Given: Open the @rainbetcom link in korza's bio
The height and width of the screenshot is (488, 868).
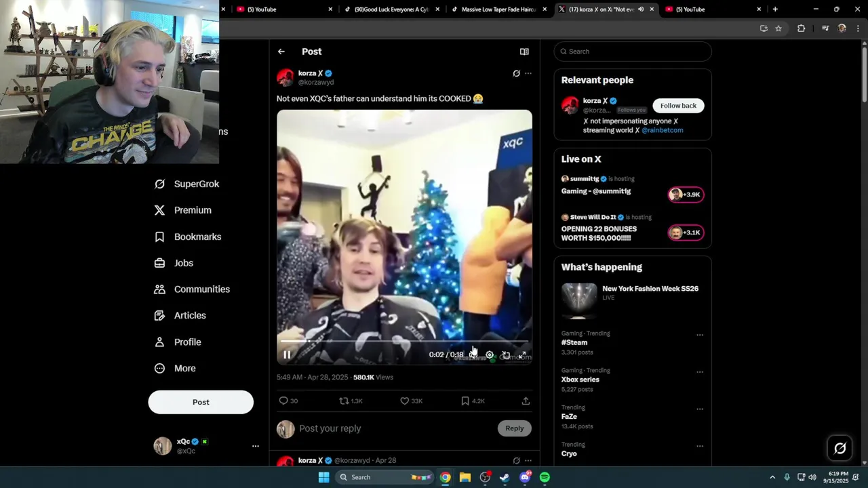Looking at the screenshot, I should point(663,130).
